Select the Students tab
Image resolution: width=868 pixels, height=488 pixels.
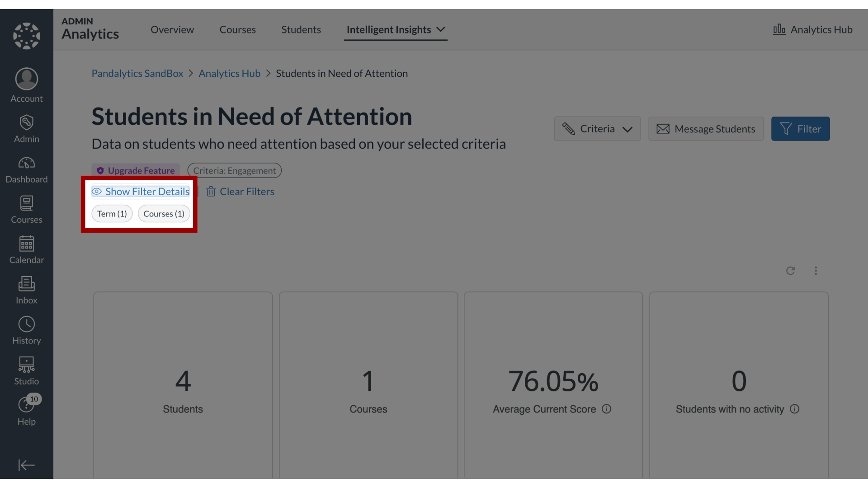coord(301,29)
